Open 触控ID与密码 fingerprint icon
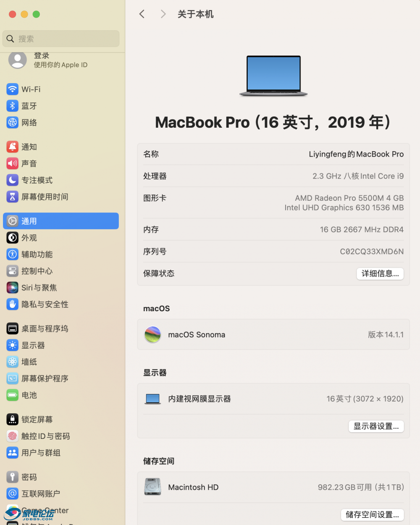420x525 pixels. click(x=13, y=436)
